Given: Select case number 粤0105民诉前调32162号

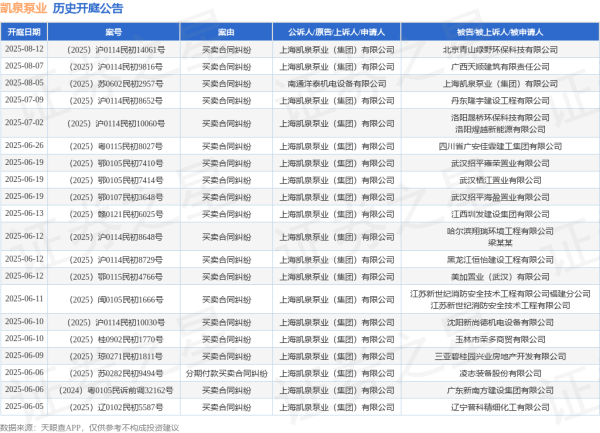Looking at the screenshot, I should click(x=130, y=391).
